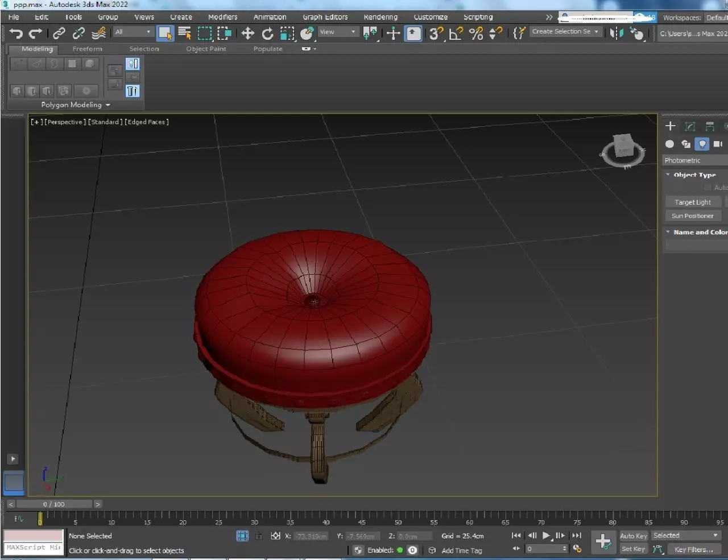The image size is (728, 560).
Task: Click the Angle Snap icon
Action: (456, 34)
